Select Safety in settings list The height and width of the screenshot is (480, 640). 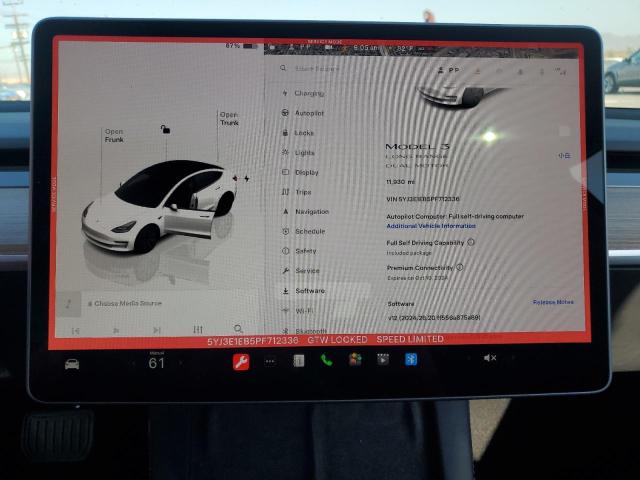(299, 251)
